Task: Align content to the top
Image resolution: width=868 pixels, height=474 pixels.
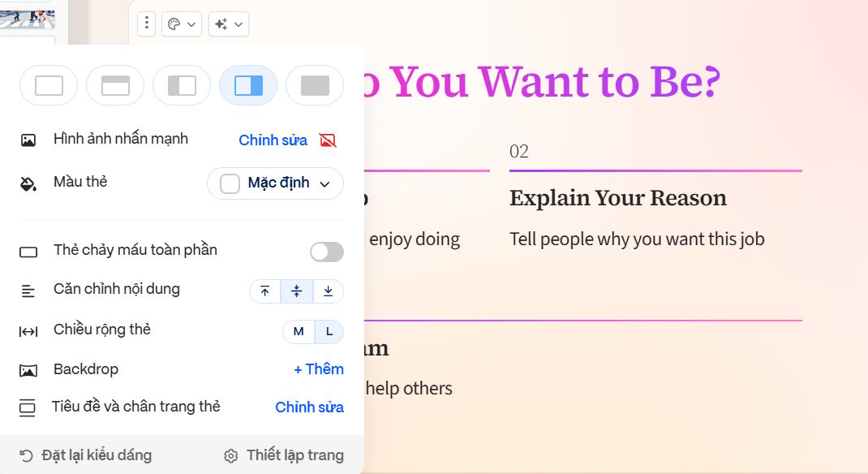Action: pos(265,291)
